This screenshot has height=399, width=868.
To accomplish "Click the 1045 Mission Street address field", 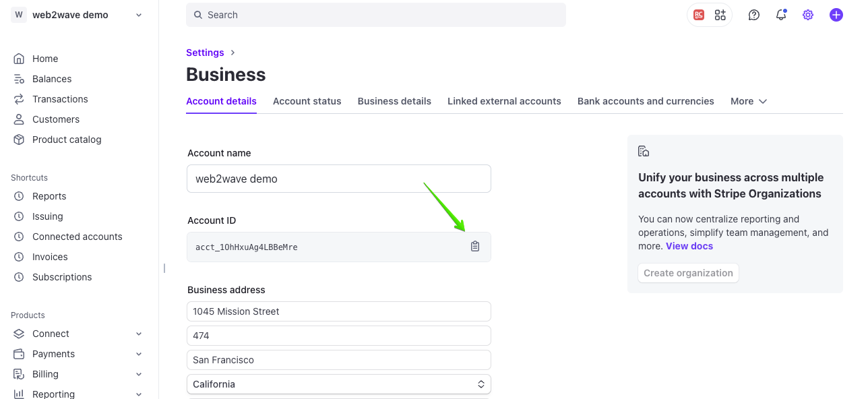I will [x=339, y=311].
